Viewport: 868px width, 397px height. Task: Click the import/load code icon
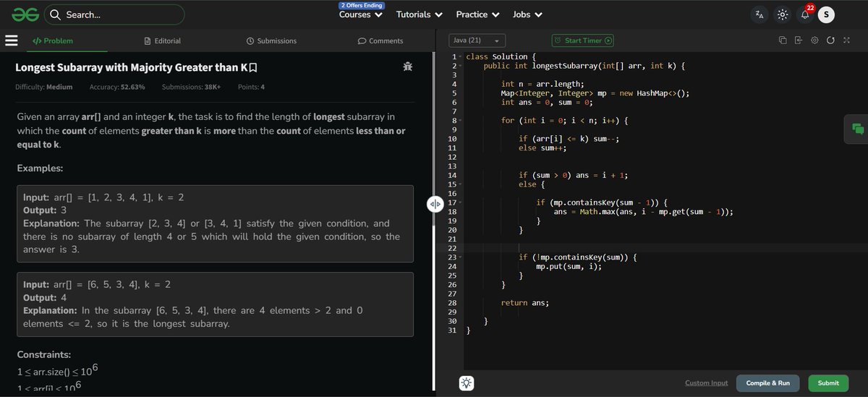tap(798, 40)
